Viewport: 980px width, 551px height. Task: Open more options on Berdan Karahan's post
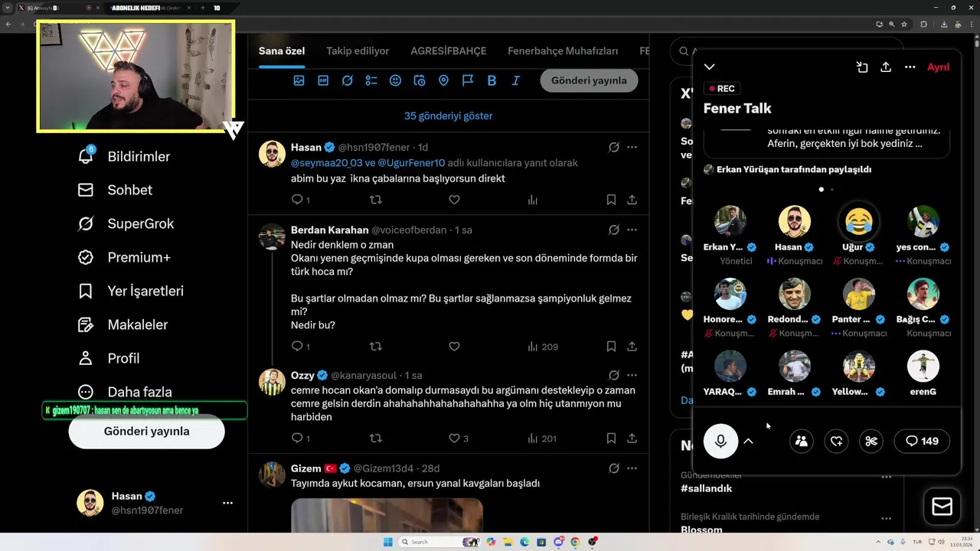click(x=632, y=230)
